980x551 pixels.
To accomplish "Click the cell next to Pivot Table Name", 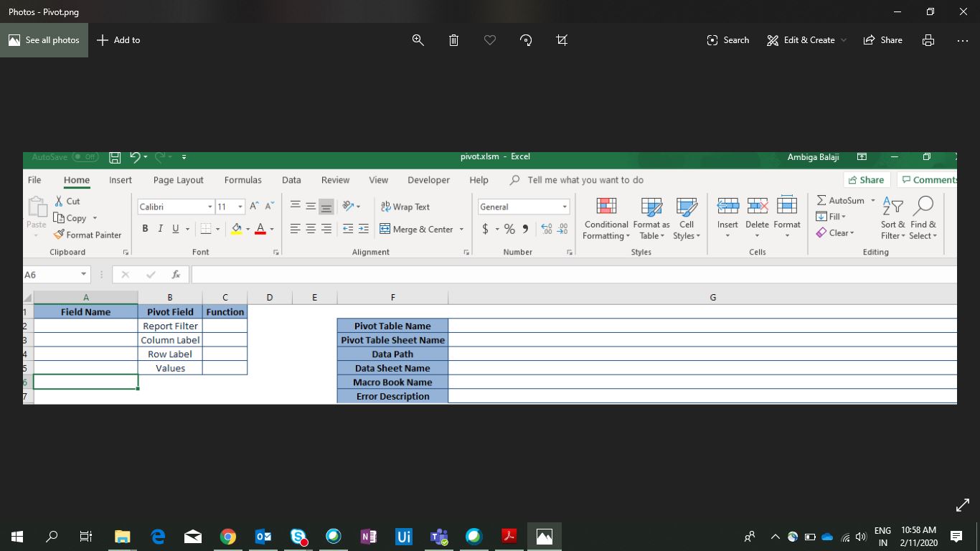I will click(x=702, y=326).
